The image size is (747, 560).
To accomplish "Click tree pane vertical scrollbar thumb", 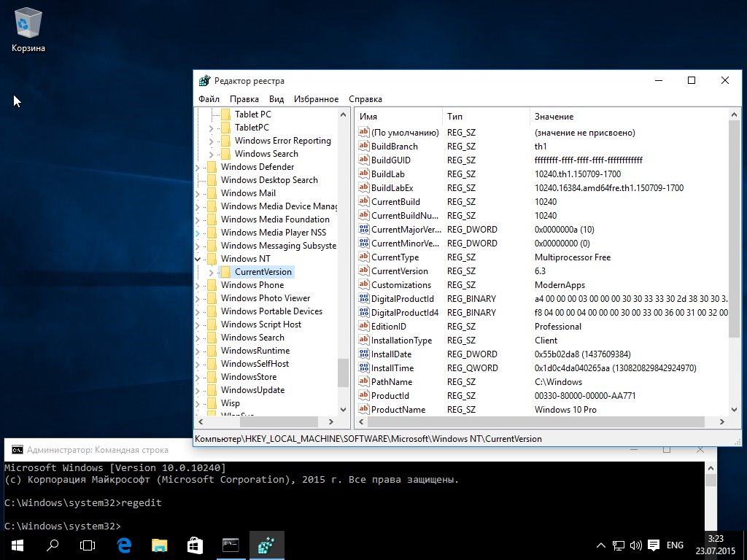I will (343, 373).
